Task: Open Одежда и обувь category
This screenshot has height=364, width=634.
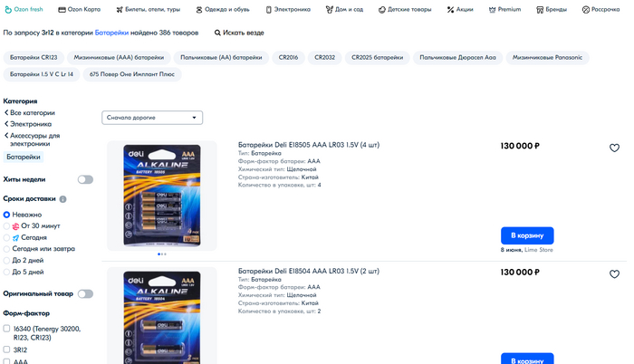Action: [x=223, y=9]
